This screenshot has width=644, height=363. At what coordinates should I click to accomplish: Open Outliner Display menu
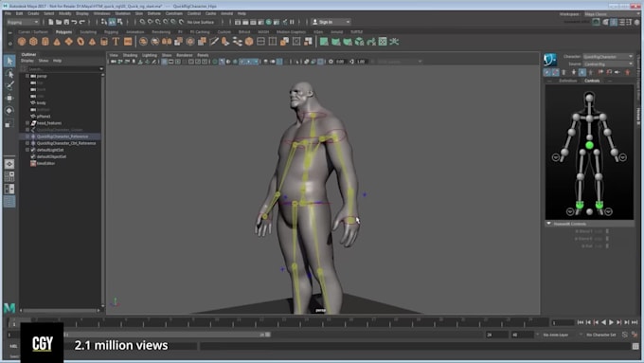tap(27, 61)
